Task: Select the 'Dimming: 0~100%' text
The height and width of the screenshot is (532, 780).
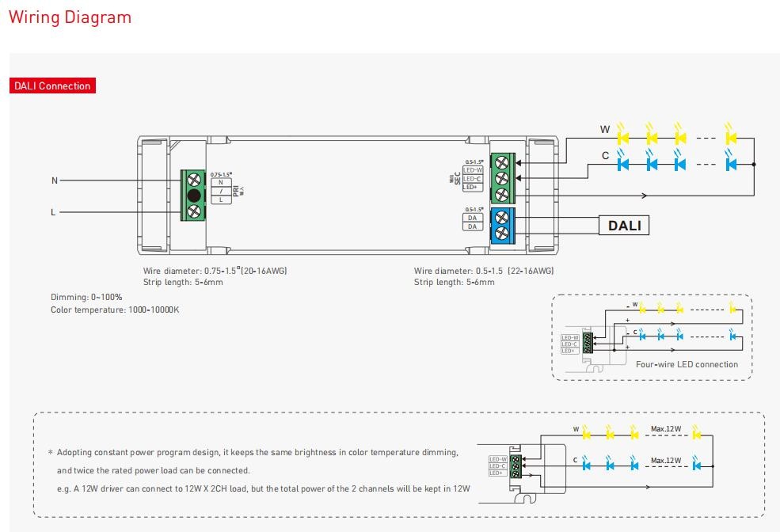Action: [x=86, y=298]
